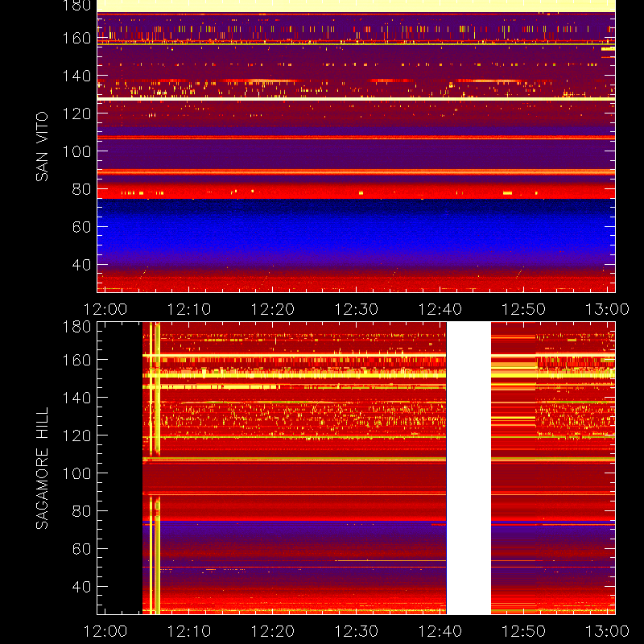The width and height of the screenshot is (644, 644).
Task: Select the 12:40 label under San Vito plot
Action: tap(440, 309)
